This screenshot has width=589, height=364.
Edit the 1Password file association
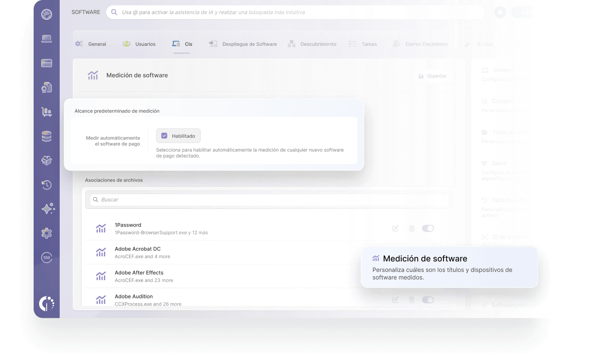[395, 228]
